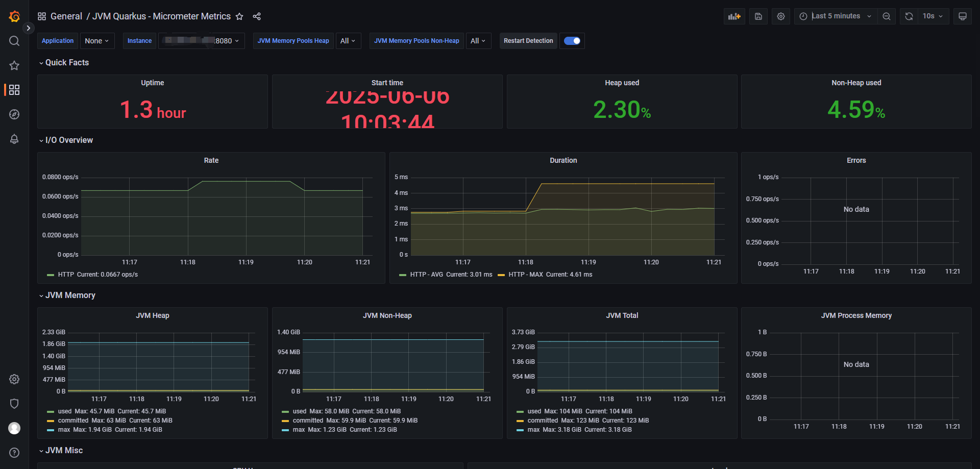The height and width of the screenshot is (469, 980).
Task: Save the dashboard with disk icon
Action: tap(758, 16)
